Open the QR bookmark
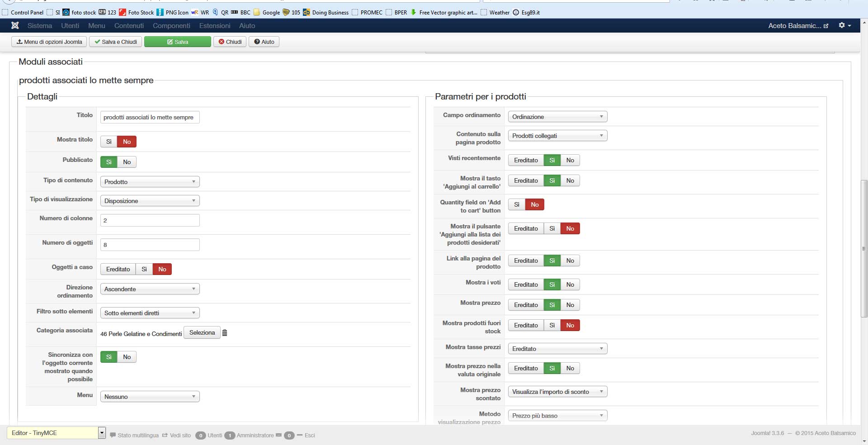The width and height of the screenshot is (868, 445). click(x=220, y=13)
